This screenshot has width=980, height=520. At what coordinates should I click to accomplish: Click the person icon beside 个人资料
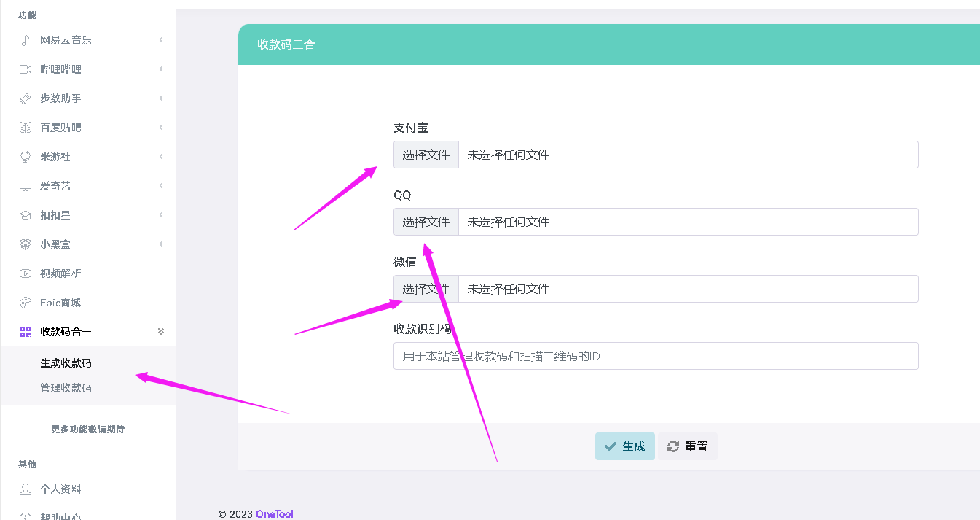click(26, 489)
